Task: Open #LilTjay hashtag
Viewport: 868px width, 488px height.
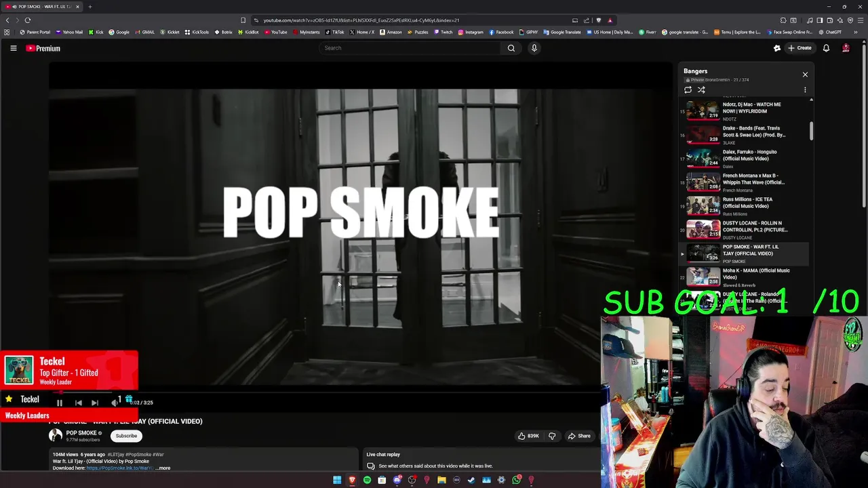Action: point(116,454)
